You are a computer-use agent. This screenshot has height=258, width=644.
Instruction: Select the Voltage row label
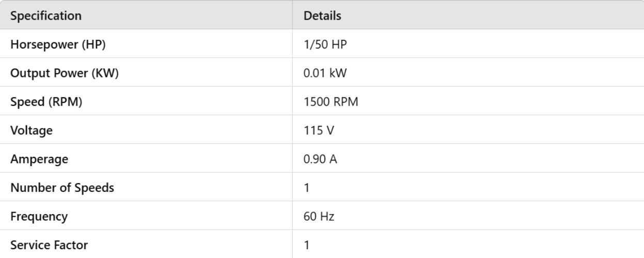pos(32,131)
